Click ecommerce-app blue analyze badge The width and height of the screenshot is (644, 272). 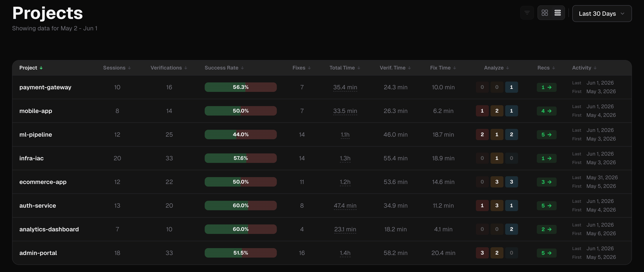tap(511, 182)
